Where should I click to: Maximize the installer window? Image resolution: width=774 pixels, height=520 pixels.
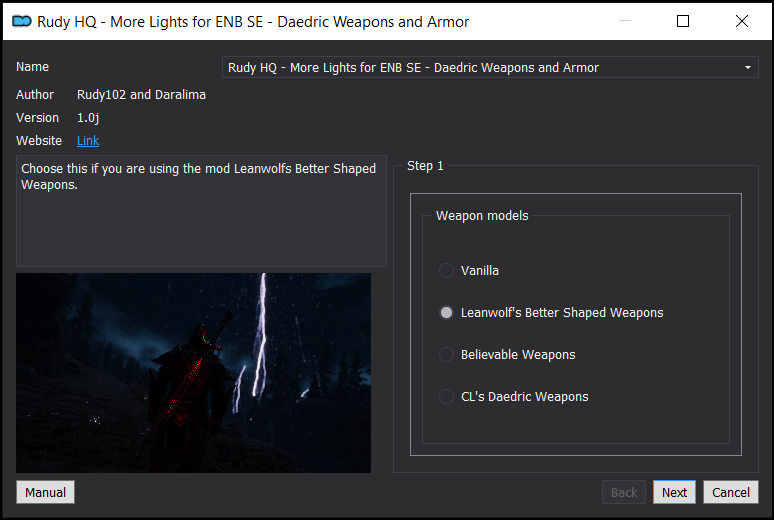pyautogui.click(x=683, y=21)
